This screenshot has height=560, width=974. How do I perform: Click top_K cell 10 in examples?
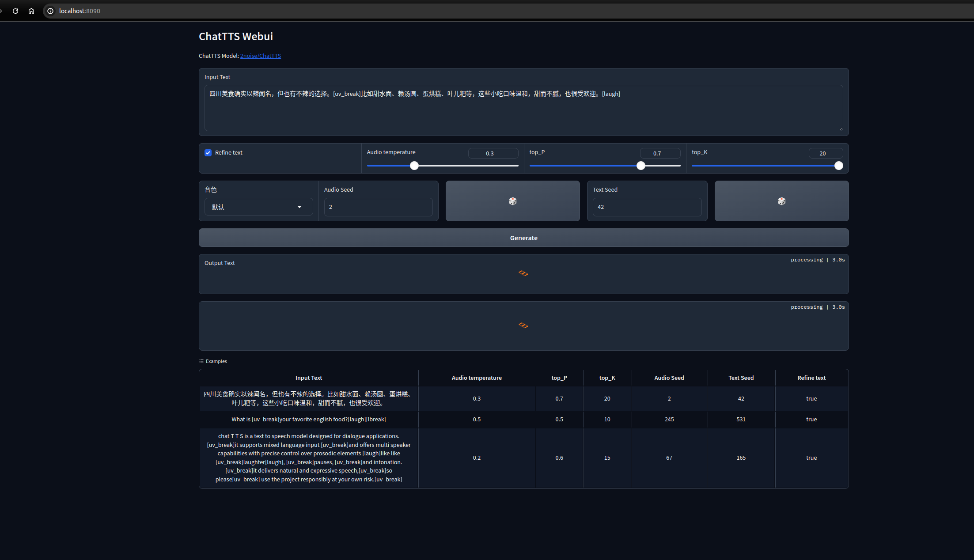(x=607, y=420)
